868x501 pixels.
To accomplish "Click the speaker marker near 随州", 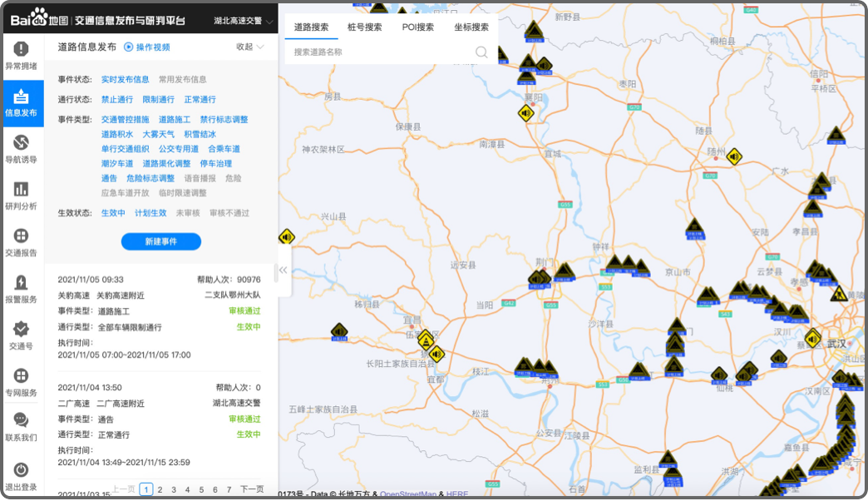I will [x=734, y=156].
